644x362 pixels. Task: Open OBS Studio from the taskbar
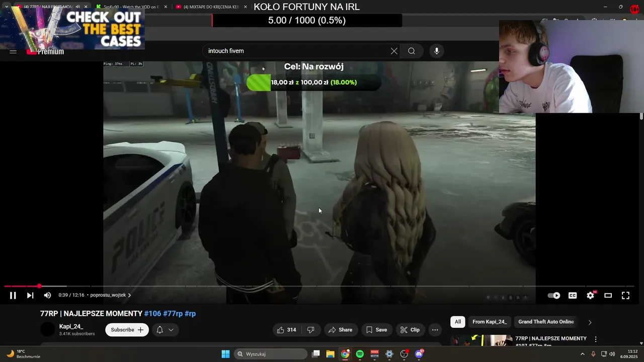coord(404,354)
